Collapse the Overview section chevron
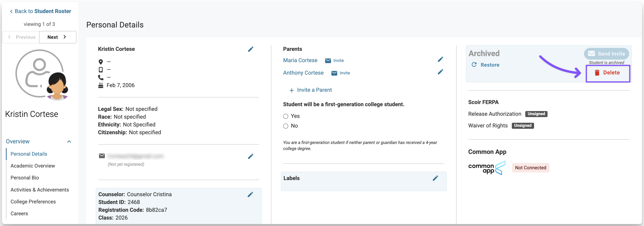Image resolution: width=644 pixels, height=226 pixels. [69, 142]
